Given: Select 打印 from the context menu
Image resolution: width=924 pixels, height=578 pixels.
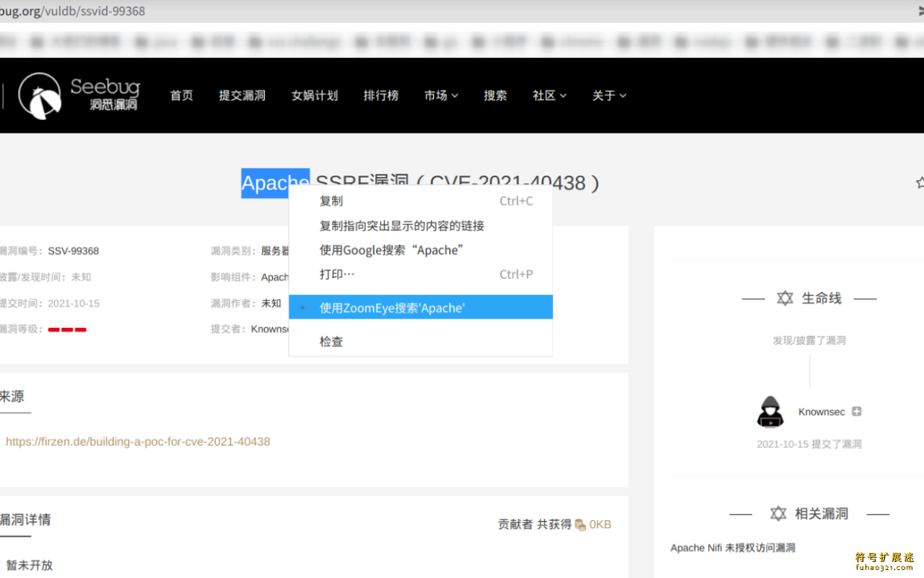Looking at the screenshot, I should click(x=337, y=275).
